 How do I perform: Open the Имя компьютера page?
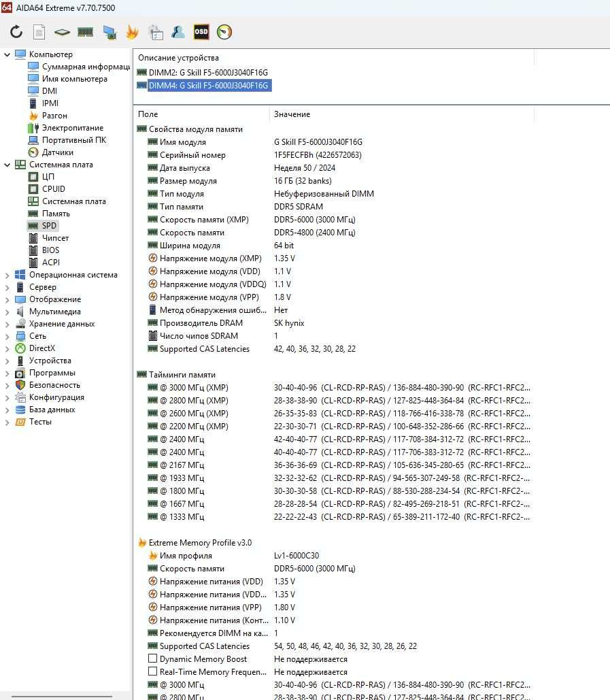tap(75, 79)
